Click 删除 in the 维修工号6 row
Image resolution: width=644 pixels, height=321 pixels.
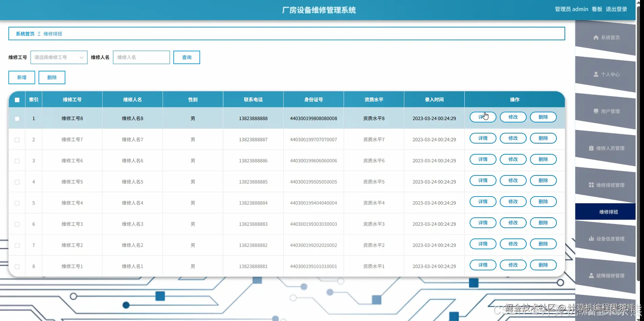(x=543, y=159)
